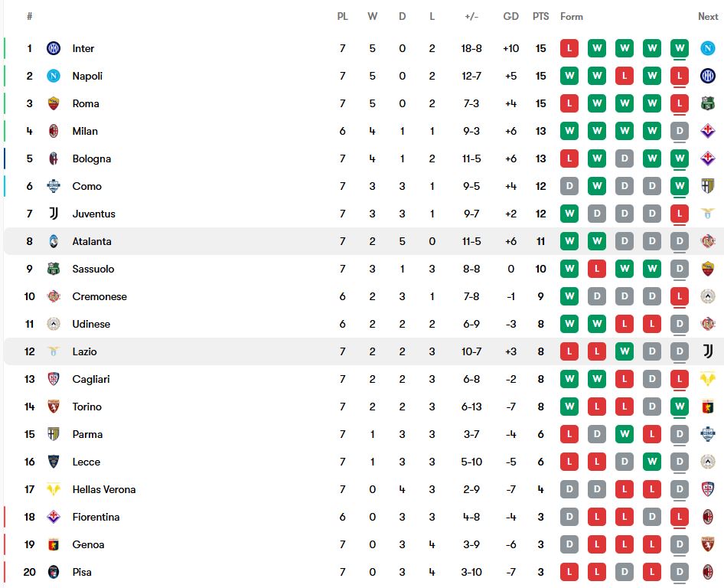724x588 pixels.
Task: Open the Fiorentina team name link
Action: 96,517
